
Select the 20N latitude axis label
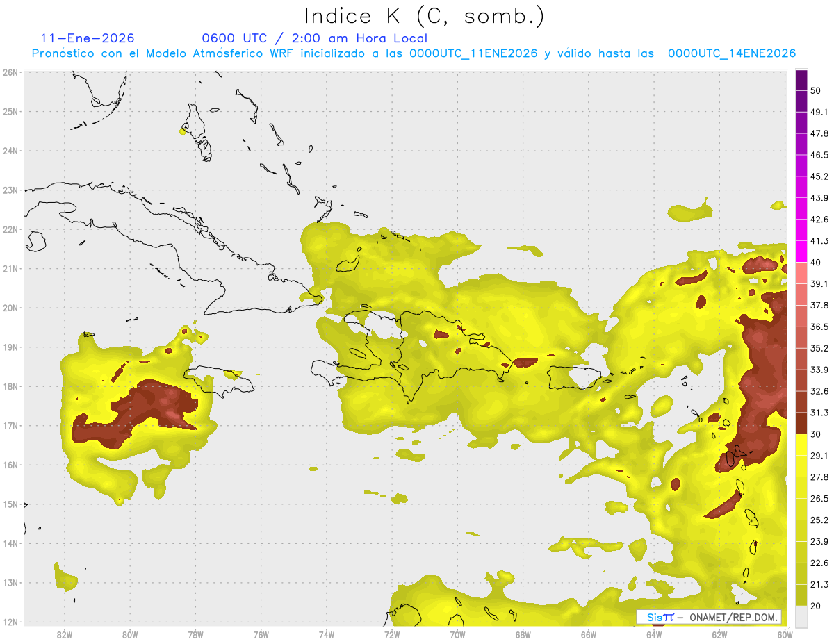10,308
